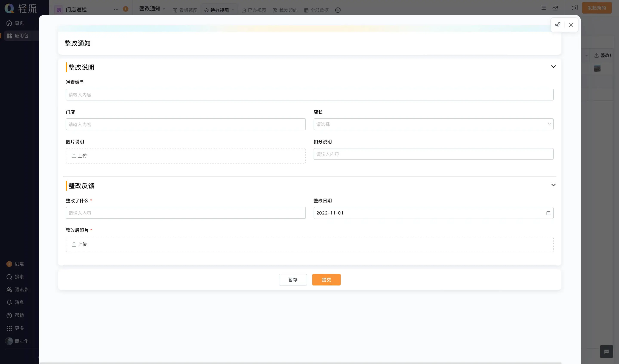Click the upload icon under 图片说明
The width and height of the screenshot is (619, 364).
point(74,156)
